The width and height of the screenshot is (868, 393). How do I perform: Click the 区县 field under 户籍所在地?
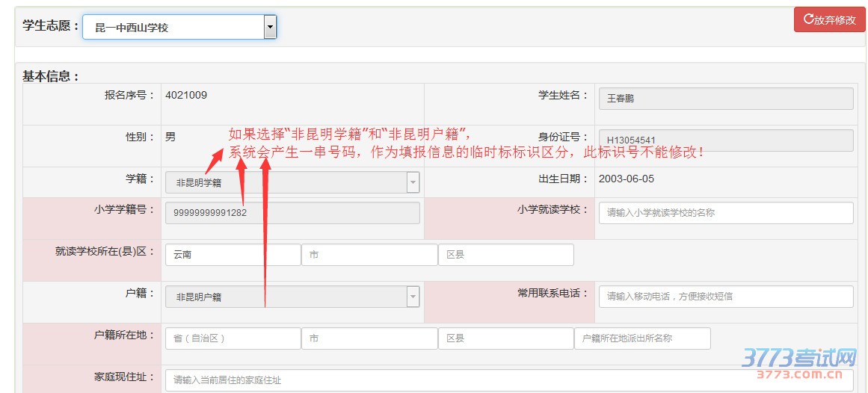pyautogui.click(x=506, y=338)
